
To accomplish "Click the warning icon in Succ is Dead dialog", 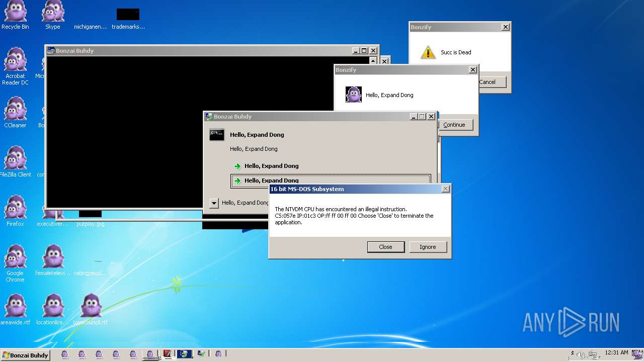I will tap(428, 52).
